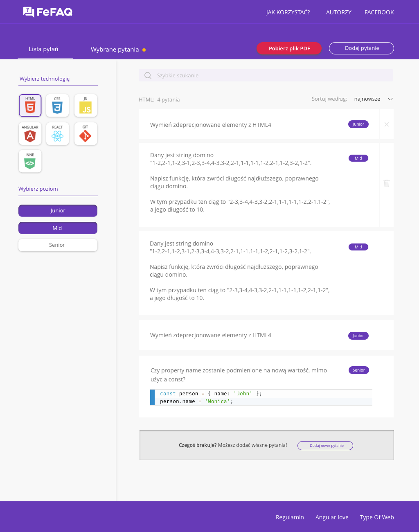The width and height of the screenshot is (419, 532).
Task: Open Angular.love footer link
Action: pos(332,517)
